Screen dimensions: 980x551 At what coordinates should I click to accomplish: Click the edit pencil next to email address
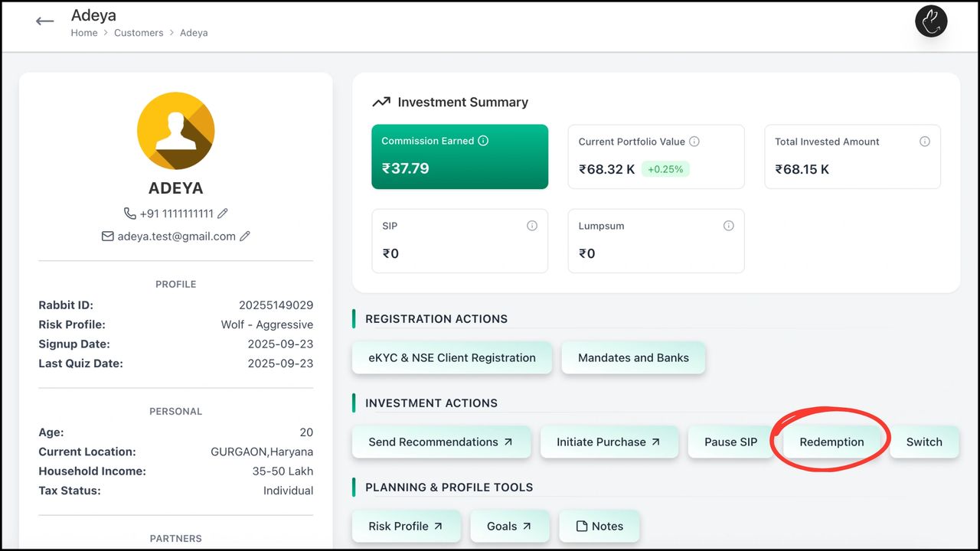(245, 236)
